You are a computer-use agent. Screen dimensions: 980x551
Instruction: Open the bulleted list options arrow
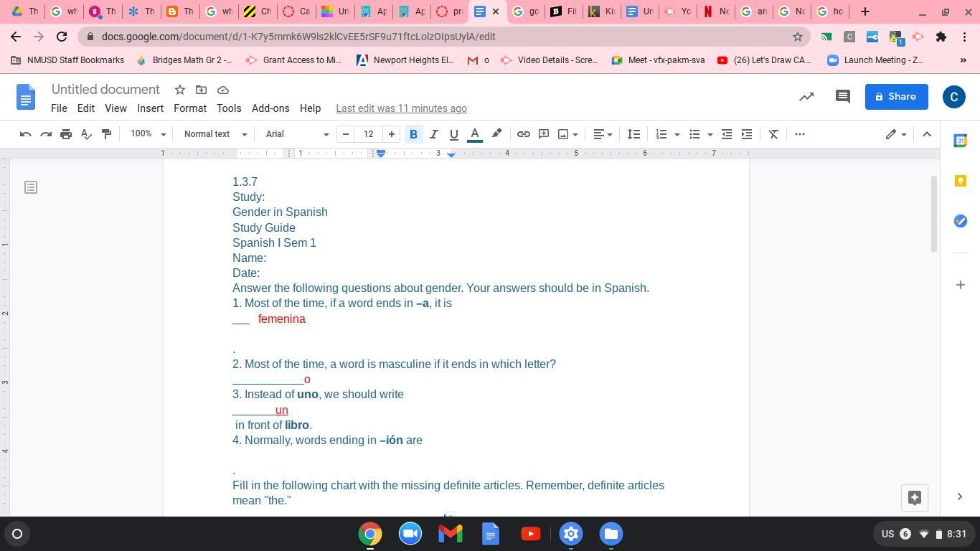[710, 134]
